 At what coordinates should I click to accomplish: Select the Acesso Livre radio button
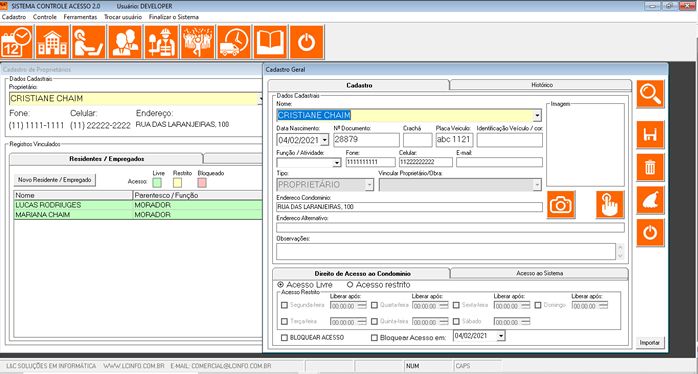pyautogui.click(x=280, y=285)
